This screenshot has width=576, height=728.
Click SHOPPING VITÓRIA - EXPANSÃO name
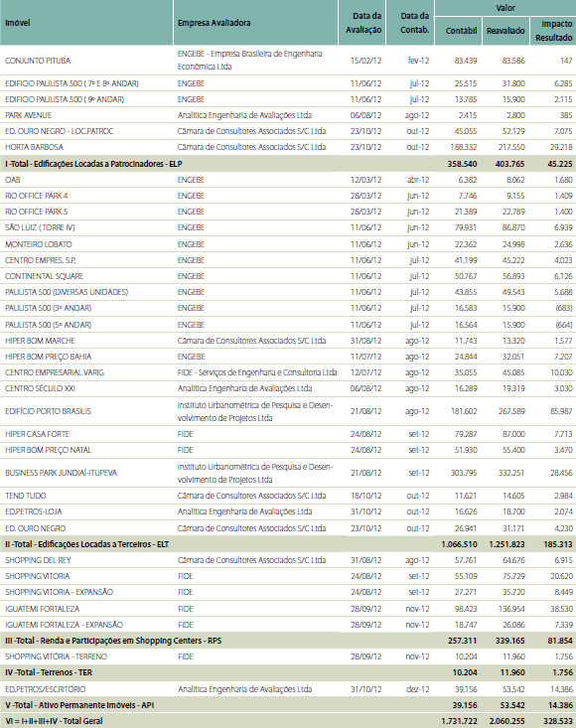point(59,592)
